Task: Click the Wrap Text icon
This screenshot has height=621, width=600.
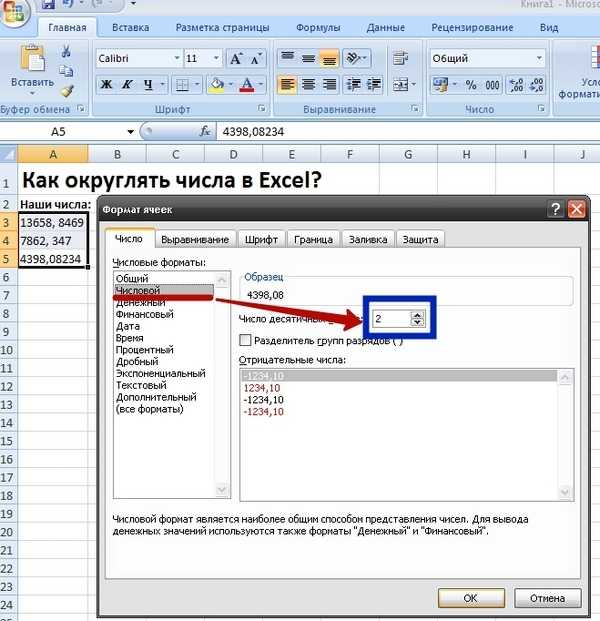Action: pyautogui.click(x=400, y=59)
